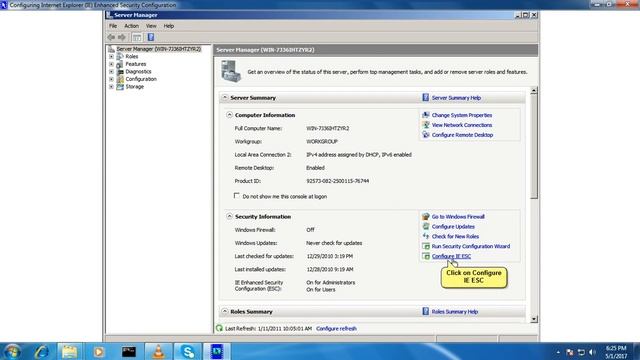Viewport: 640px width, 360px height.
Task: Click Configure Updates icon
Action: pyautogui.click(x=426, y=226)
